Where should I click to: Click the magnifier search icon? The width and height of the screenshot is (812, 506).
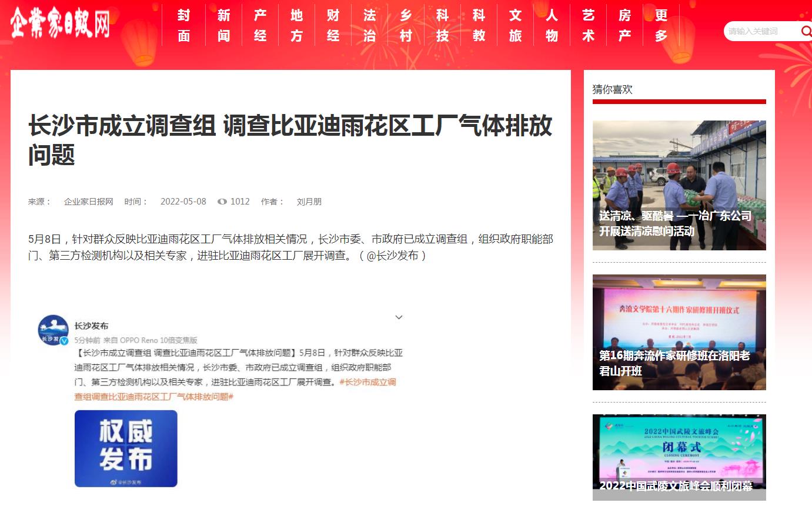806,31
